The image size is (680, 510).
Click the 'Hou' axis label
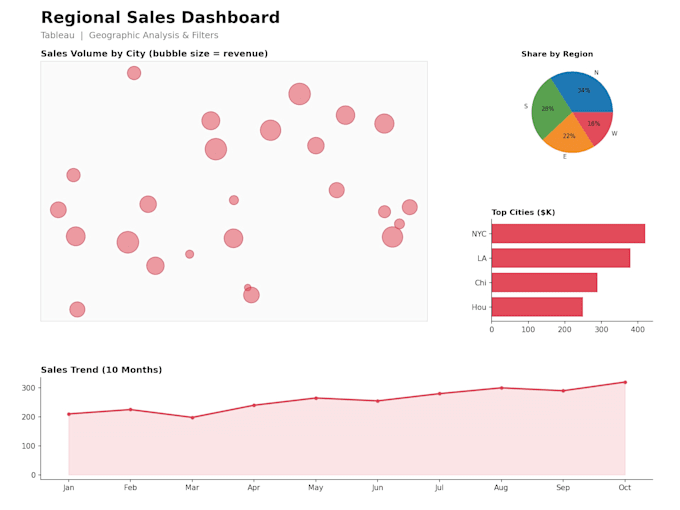(x=479, y=307)
